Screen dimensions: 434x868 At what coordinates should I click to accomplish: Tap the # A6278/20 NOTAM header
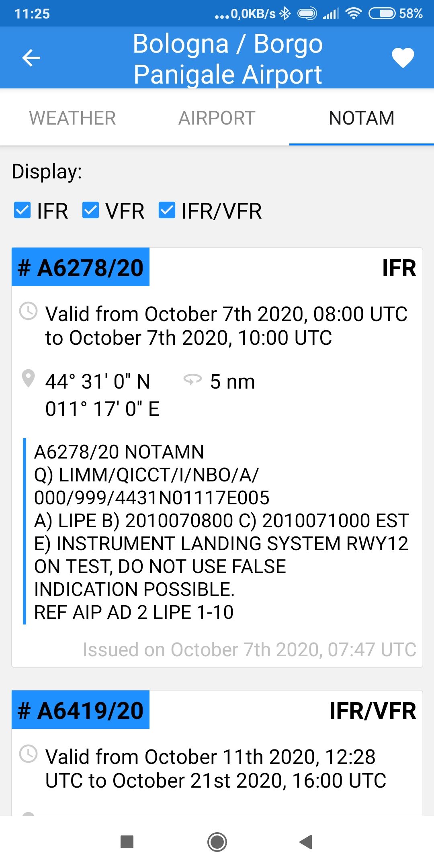pos(81,268)
